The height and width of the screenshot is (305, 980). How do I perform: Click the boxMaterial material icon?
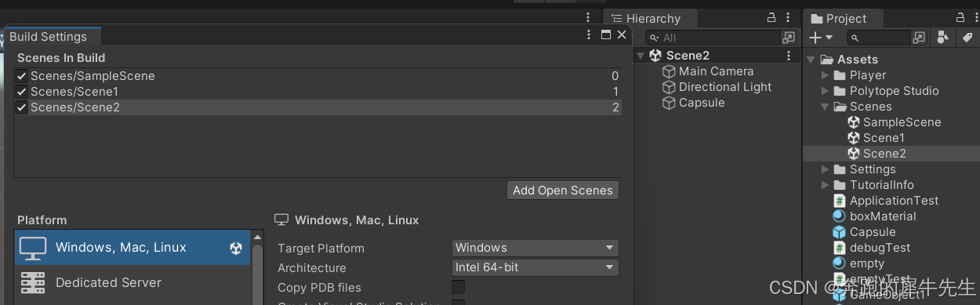(x=840, y=216)
